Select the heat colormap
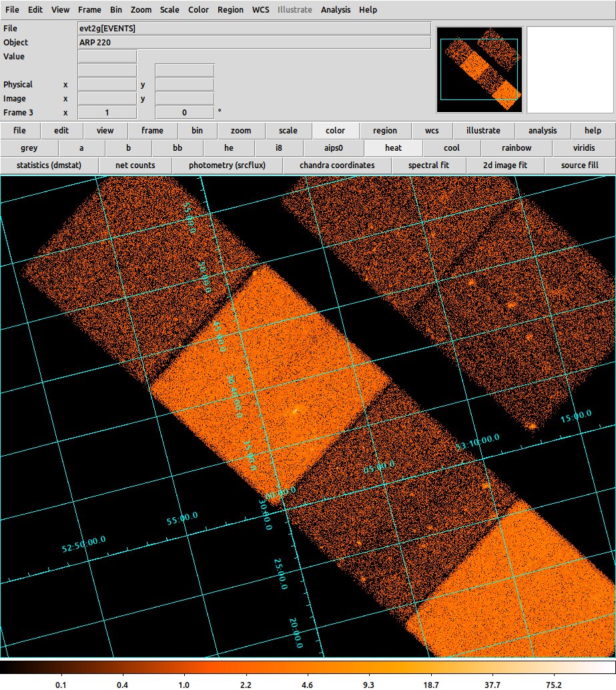Screen dimensions: 616x690 (393, 148)
